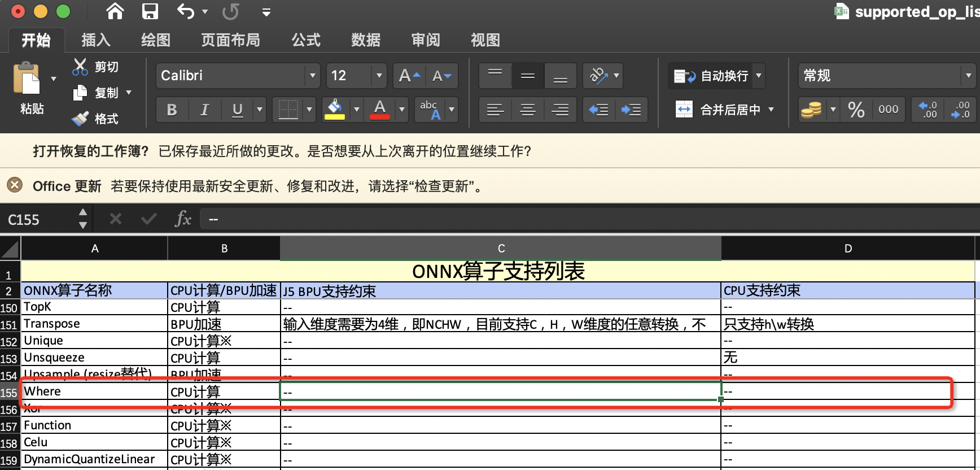Click the Format painter brush icon
This screenshot has height=470, width=980.
pyautogui.click(x=80, y=119)
